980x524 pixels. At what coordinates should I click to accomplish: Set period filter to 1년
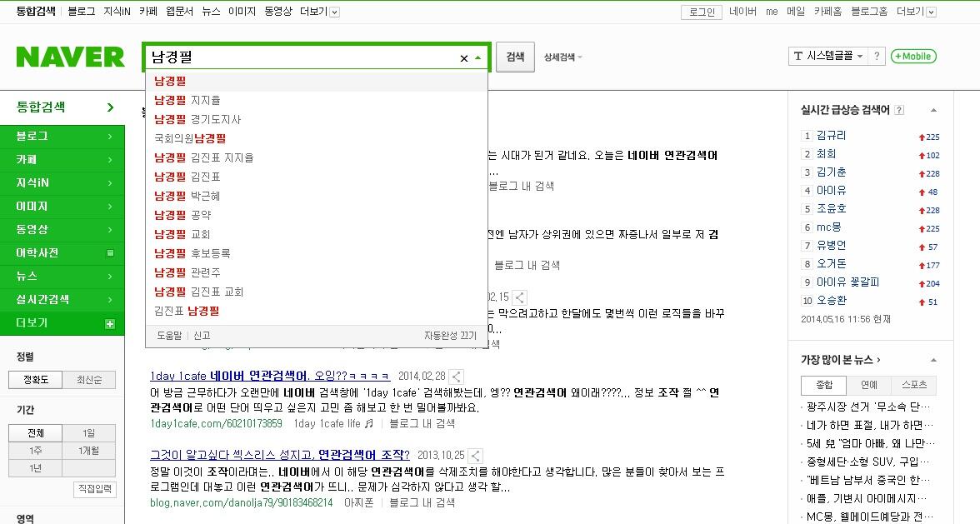36,468
